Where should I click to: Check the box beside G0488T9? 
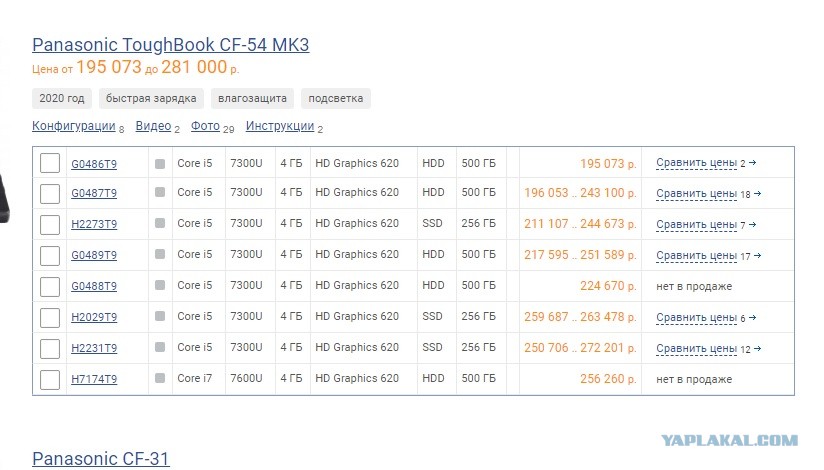pos(50,287)
